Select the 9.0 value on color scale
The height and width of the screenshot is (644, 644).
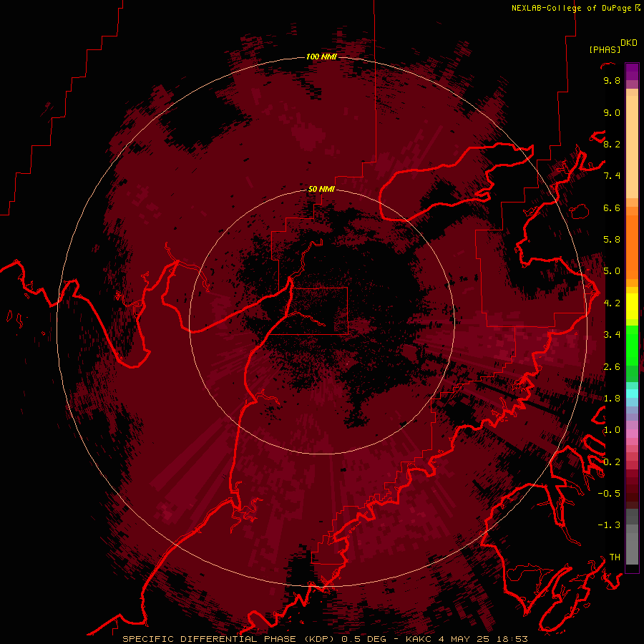tap(612, 112)
